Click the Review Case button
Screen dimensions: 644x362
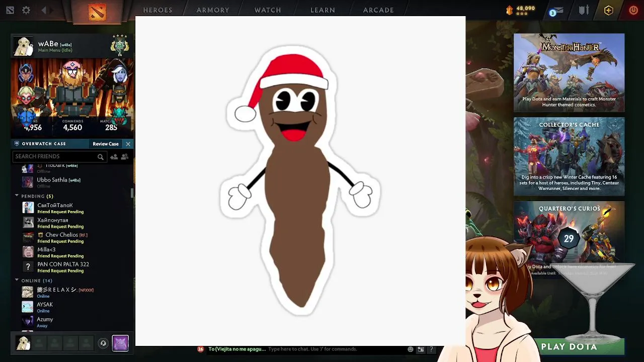(x=106, y=144)
